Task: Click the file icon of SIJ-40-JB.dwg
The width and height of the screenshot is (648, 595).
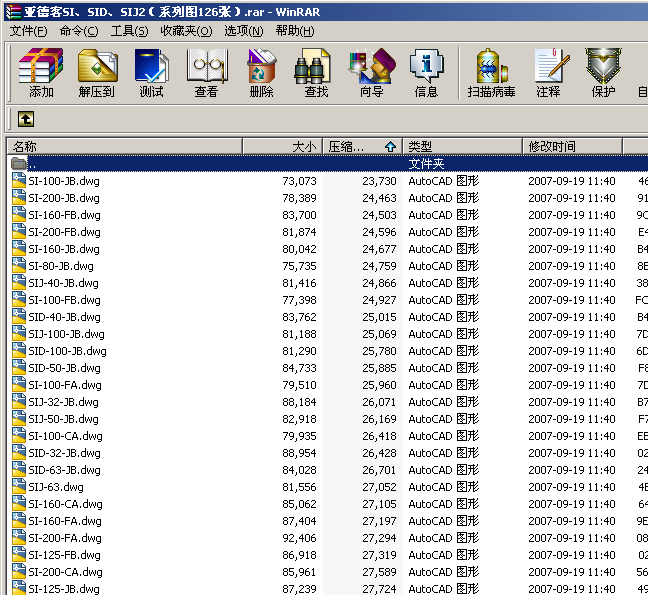Action: coord(19,283)
